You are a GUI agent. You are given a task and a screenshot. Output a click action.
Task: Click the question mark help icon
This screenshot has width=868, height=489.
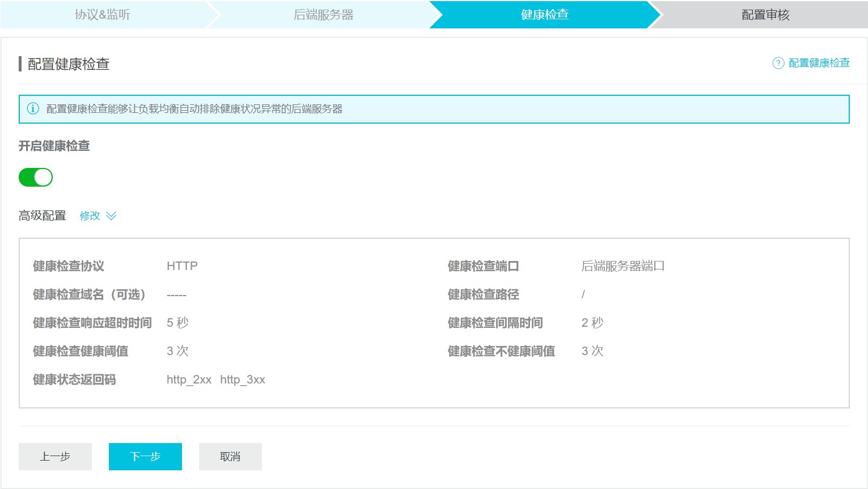(x=778, y=63)
